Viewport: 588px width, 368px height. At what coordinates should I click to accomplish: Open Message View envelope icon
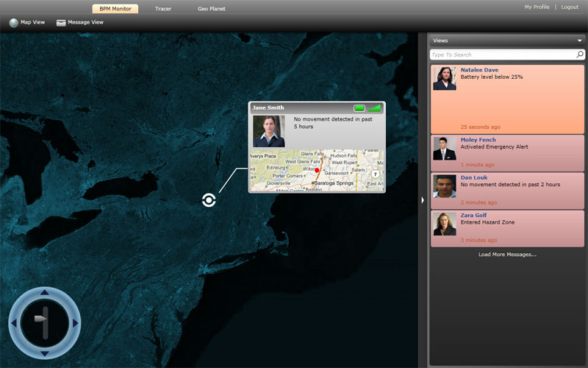61,23
